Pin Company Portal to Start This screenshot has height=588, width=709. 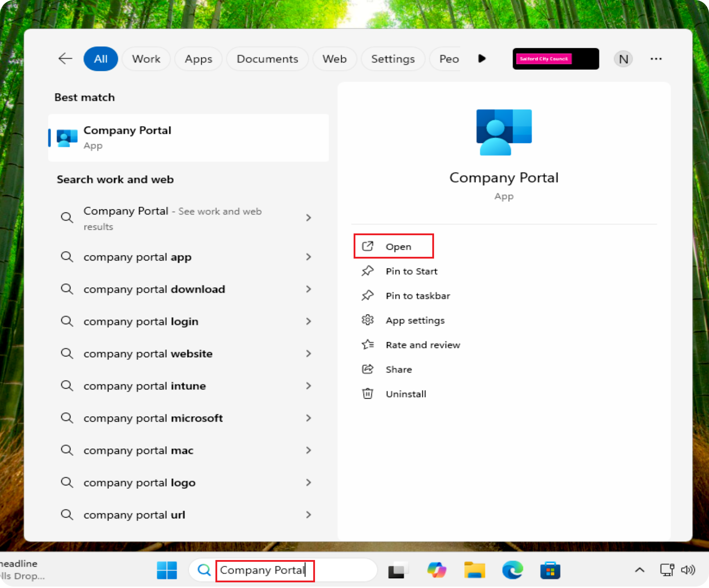point(411,271)
